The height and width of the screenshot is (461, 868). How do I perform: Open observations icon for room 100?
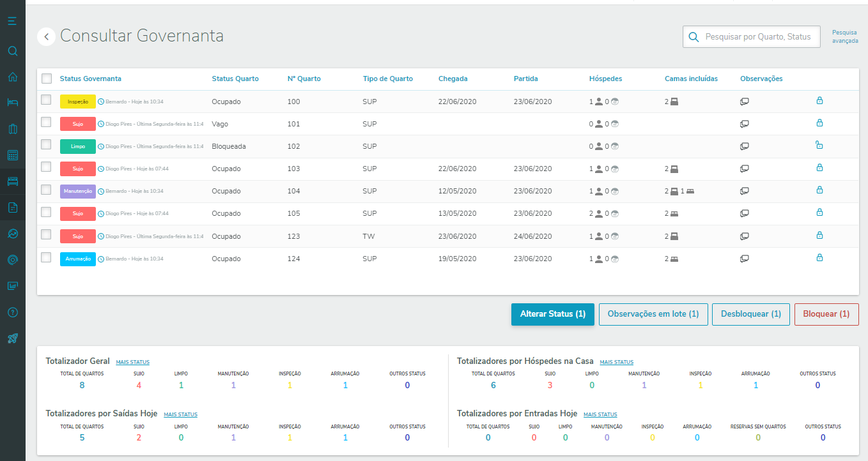(744, 102)
